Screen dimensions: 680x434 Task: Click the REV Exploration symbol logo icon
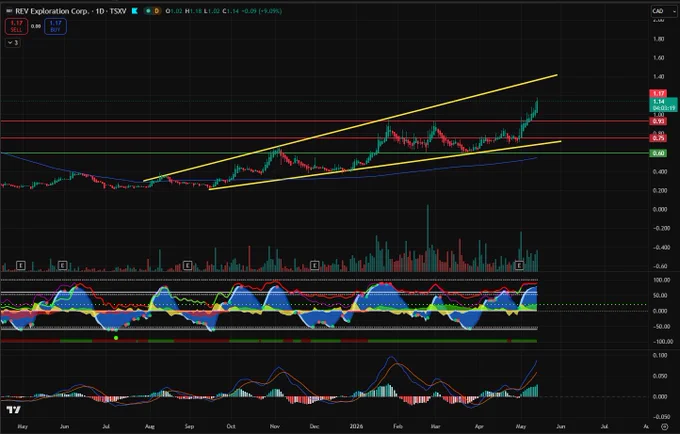[9, 11]
